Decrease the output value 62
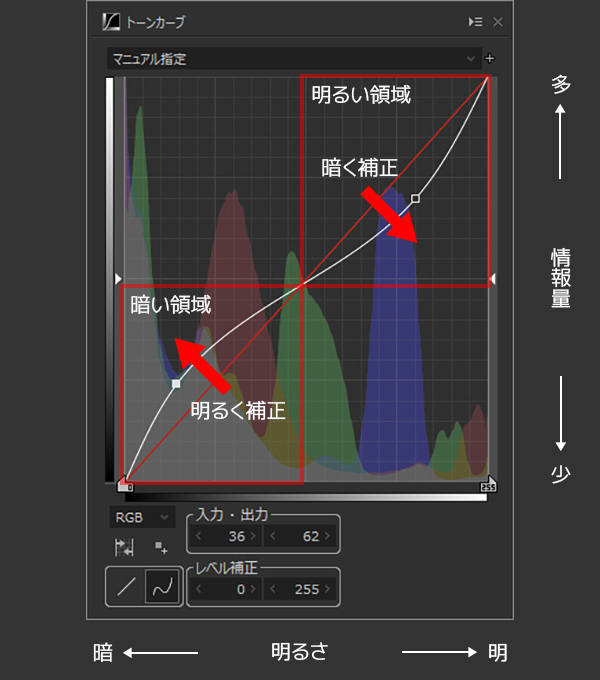 tap(273, 536)
